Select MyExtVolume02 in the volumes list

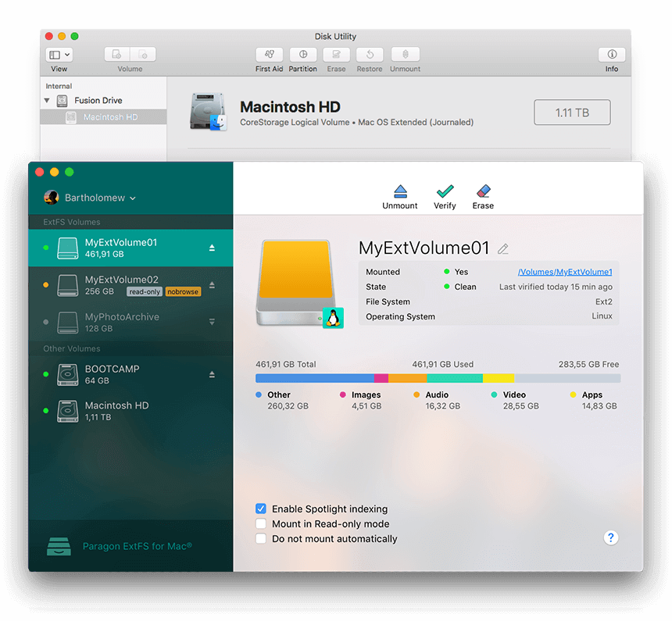click(x=121, y=285)
